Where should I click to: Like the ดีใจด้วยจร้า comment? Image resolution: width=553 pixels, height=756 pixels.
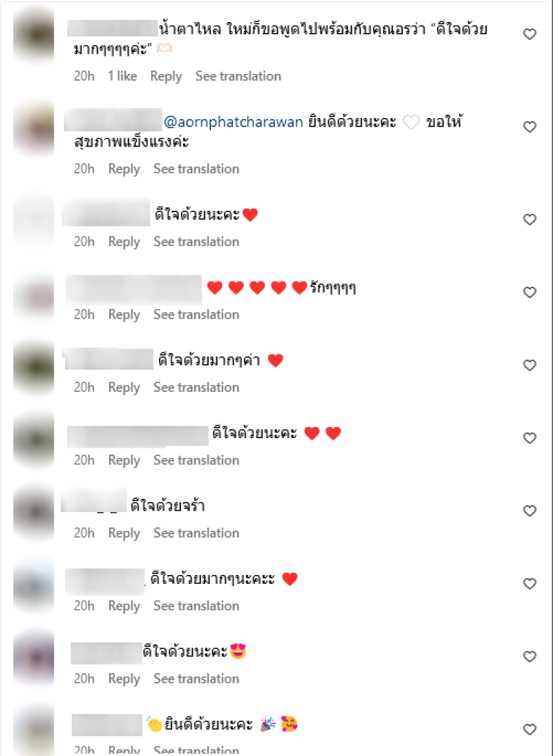[x=529, y=511]
